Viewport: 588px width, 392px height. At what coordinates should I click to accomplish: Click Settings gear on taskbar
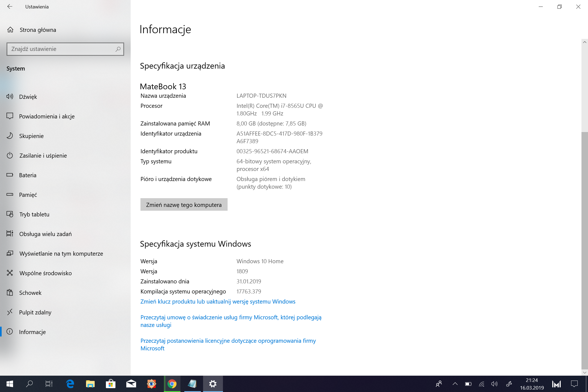pos(213,384)
